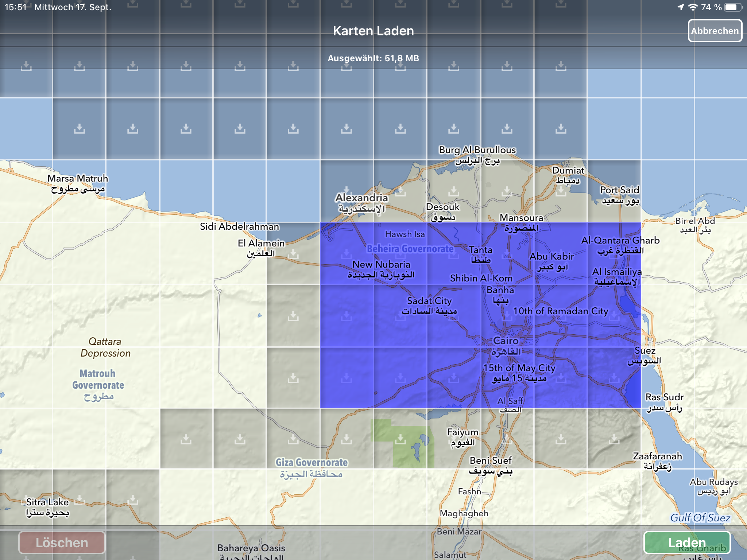The width and height of the screenshot is (747, 560).
Task: Click the '15th of May City' label
Action: tap(519, 368)
